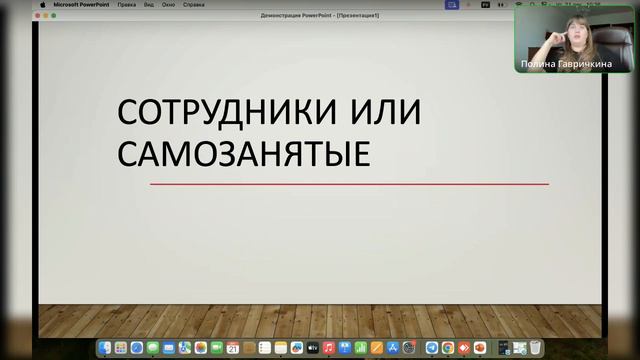Open the Music app in the dock
640x360 pixels.
(329, 348)
